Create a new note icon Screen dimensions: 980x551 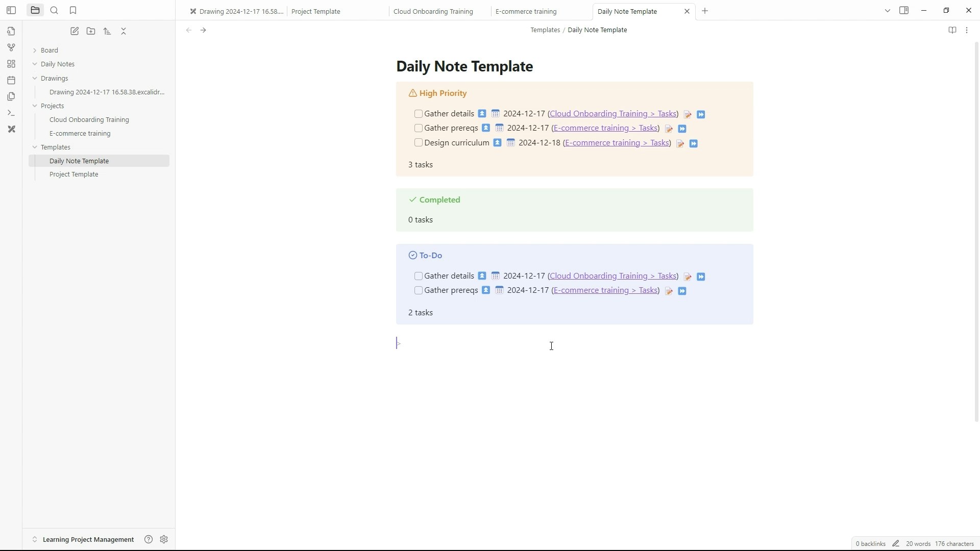[x=75, y=31]
